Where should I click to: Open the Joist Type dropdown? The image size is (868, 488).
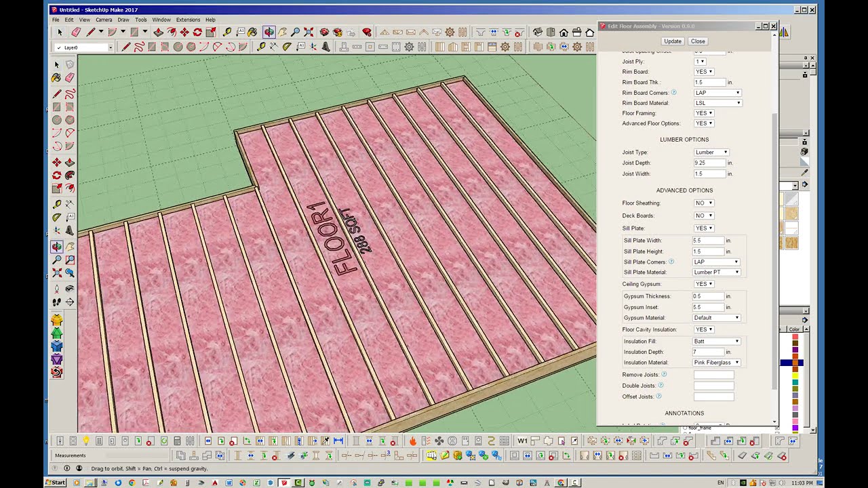point(711,152)
